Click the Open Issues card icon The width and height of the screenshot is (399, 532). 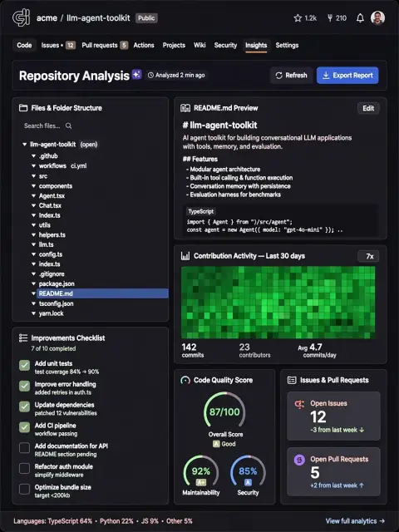299,404
